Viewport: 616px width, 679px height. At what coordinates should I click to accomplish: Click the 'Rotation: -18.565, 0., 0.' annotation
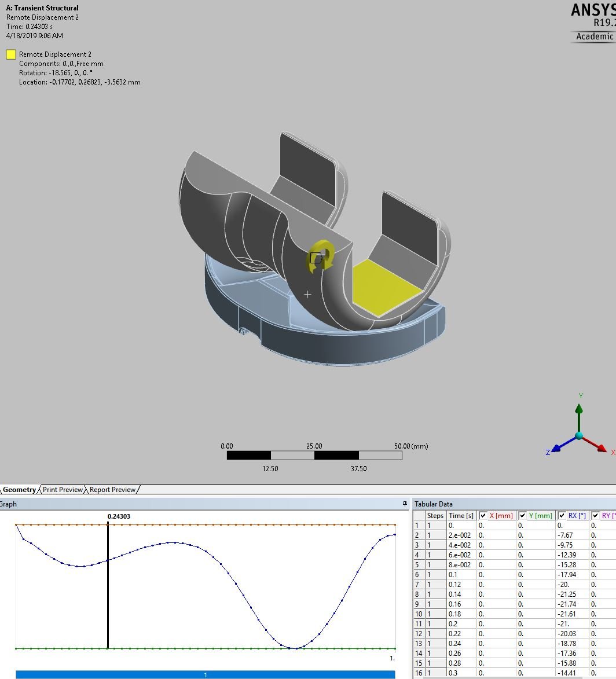click(56, 73)
